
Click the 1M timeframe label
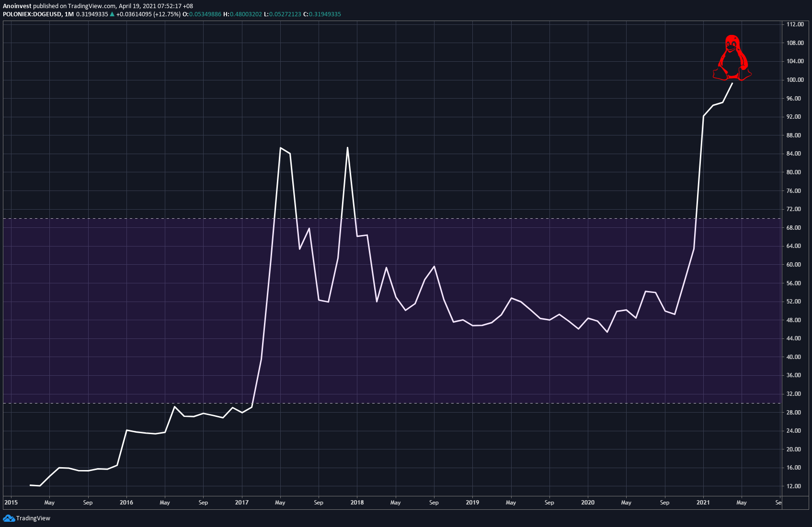tap(69, 14)
